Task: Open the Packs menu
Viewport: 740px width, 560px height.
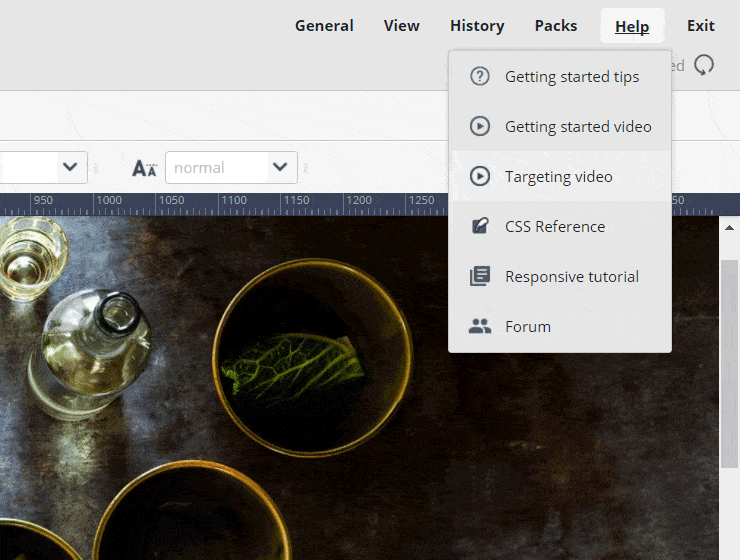Action: (556, 26)
